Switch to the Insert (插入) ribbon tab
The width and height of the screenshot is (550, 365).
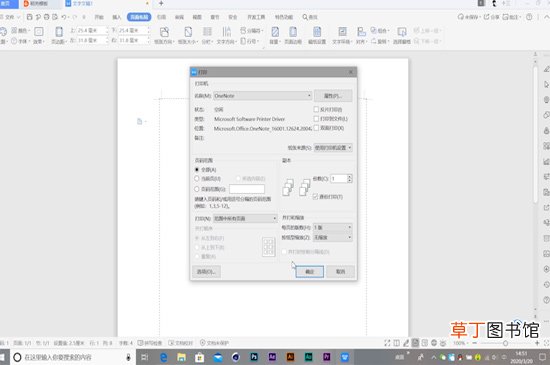(x=116, y=17)
